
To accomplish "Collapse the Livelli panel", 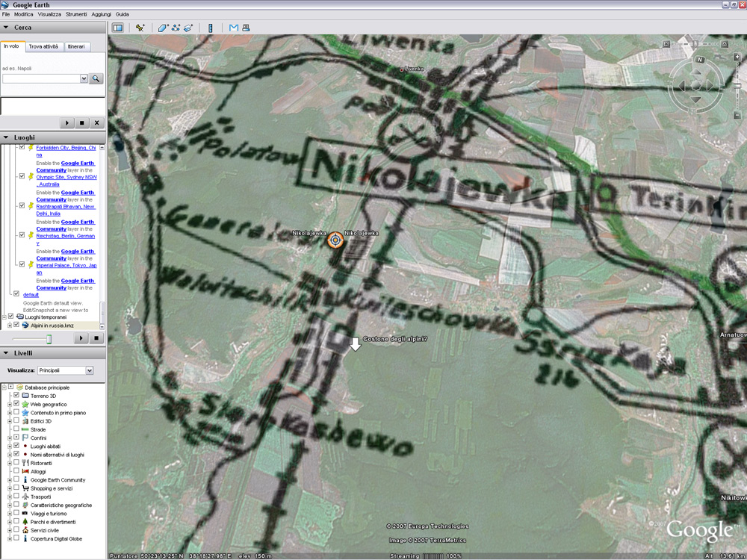I will [x=6, y=353].
